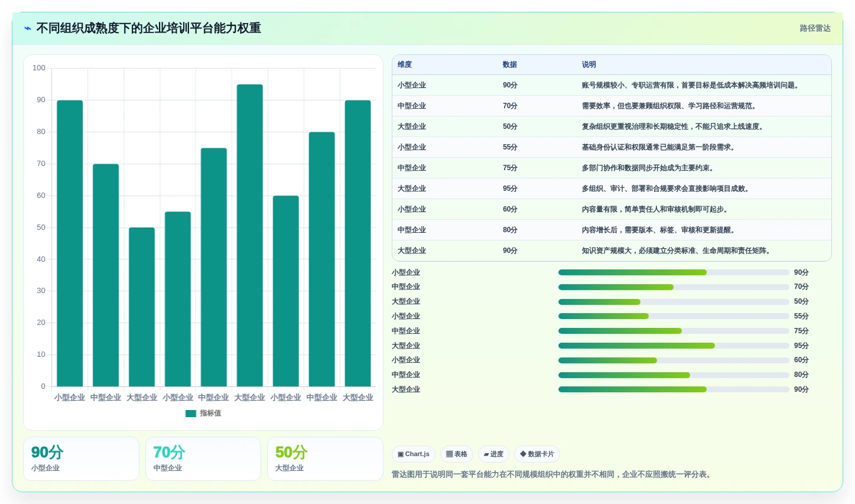Open the 50分 大型企业 summary card

(x=325, y=459)
